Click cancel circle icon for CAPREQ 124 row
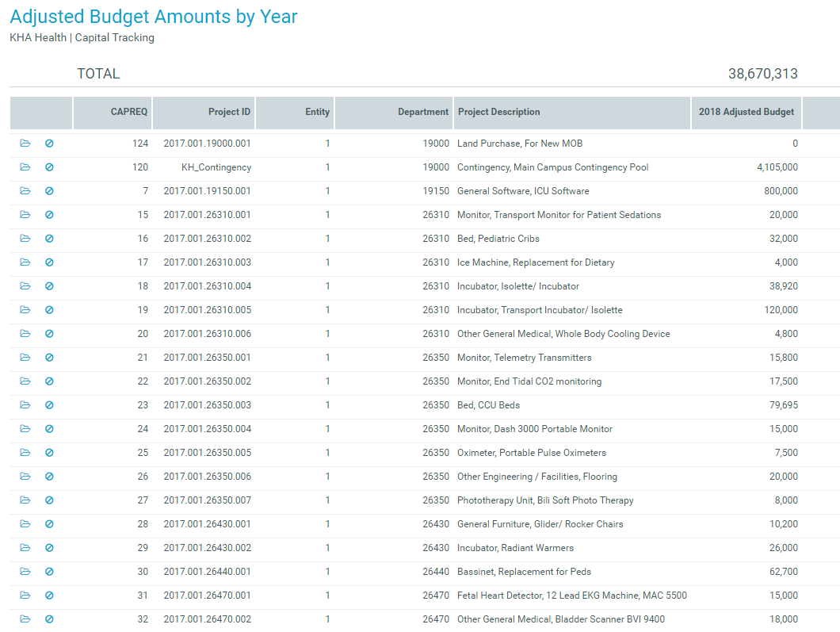 [49, 143]
